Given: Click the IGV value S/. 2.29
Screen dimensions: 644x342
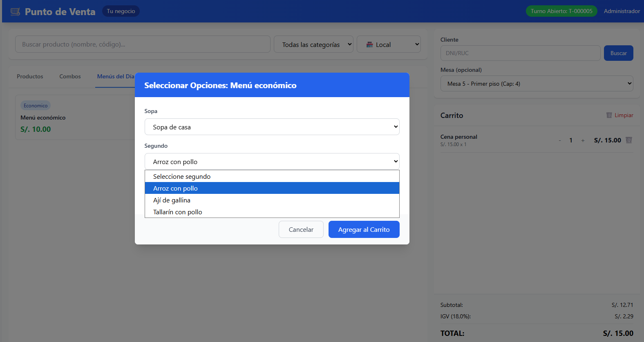Looking at the screenshot, I should (x=624, y=316).
